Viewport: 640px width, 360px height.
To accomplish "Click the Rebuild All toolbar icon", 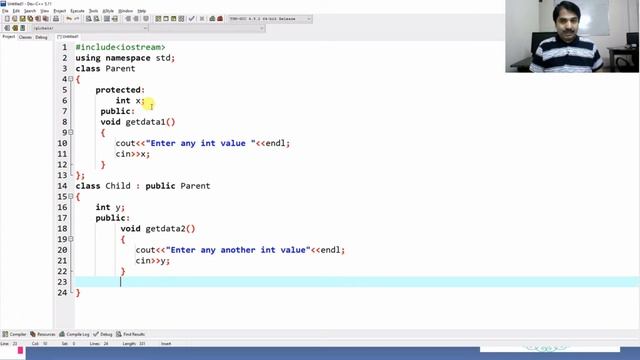I will pos(181,19).
